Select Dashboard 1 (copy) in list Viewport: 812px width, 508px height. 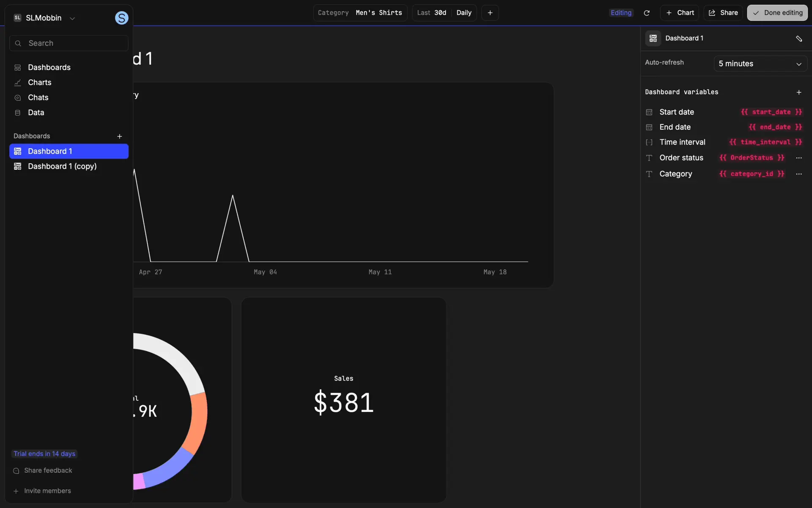[62, 166]
